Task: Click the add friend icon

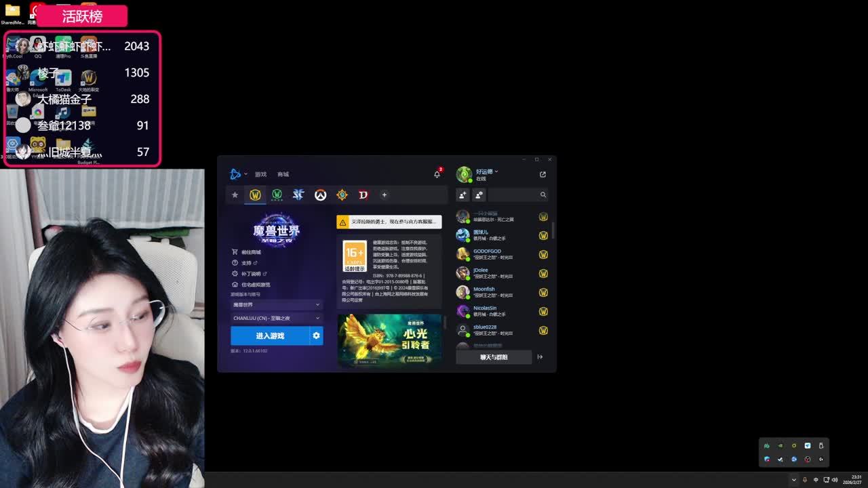Action: click(x=462, y=195)
